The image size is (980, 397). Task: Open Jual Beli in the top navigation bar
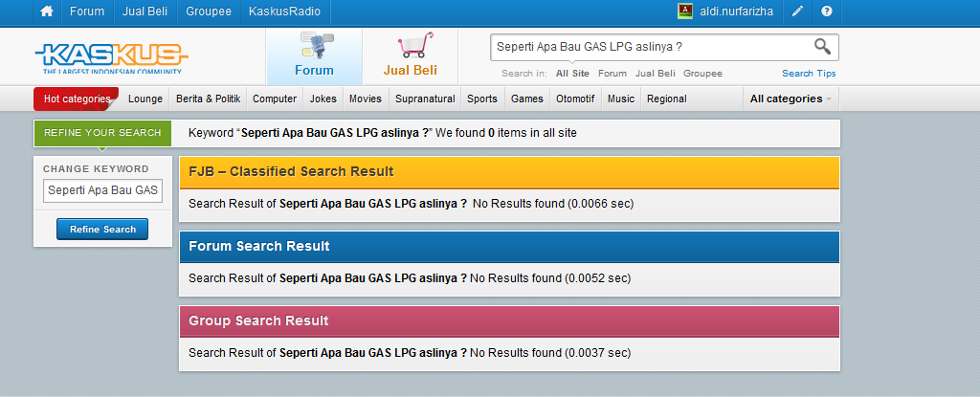pos(145,11)
